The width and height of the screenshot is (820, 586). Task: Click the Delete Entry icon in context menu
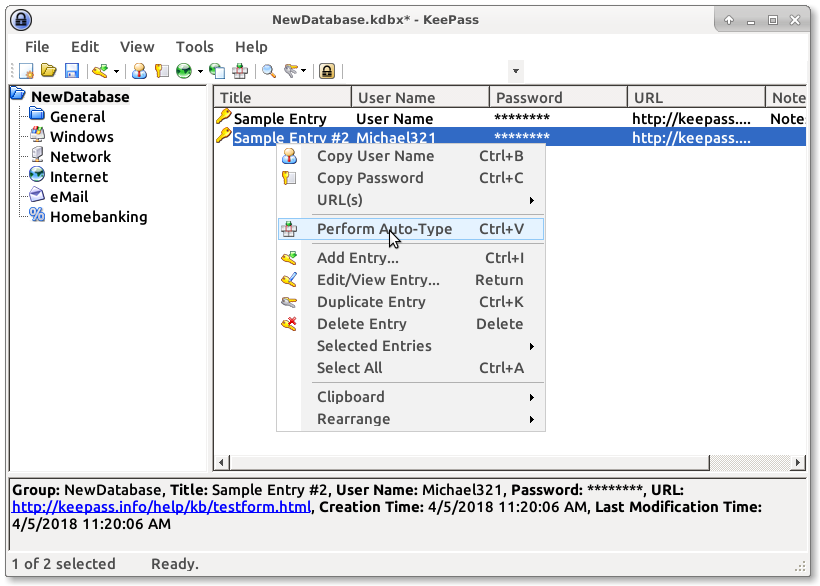tap(289, 324)
